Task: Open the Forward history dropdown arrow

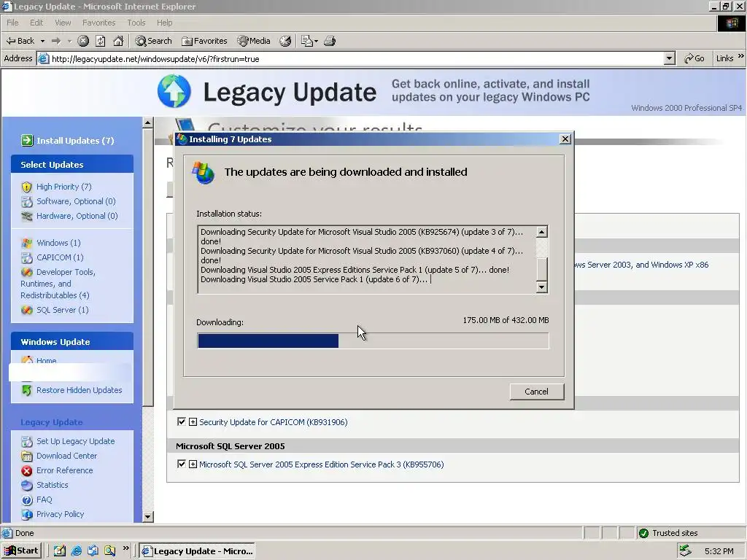Action: click(69, 41)
